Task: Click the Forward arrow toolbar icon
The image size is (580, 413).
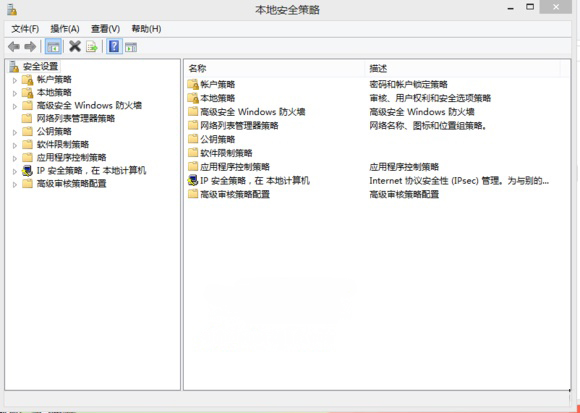Action: coord(30,47)
